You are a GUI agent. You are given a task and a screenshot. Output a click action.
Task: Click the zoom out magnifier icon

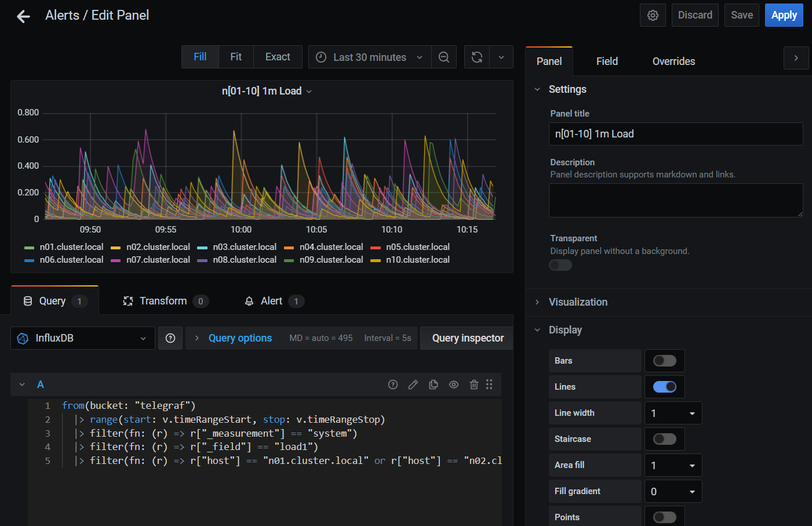444,57
